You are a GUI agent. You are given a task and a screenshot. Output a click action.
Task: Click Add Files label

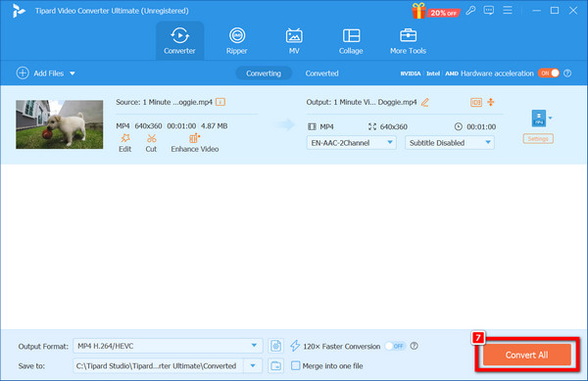pyautogui.click(x=48, y=73)
